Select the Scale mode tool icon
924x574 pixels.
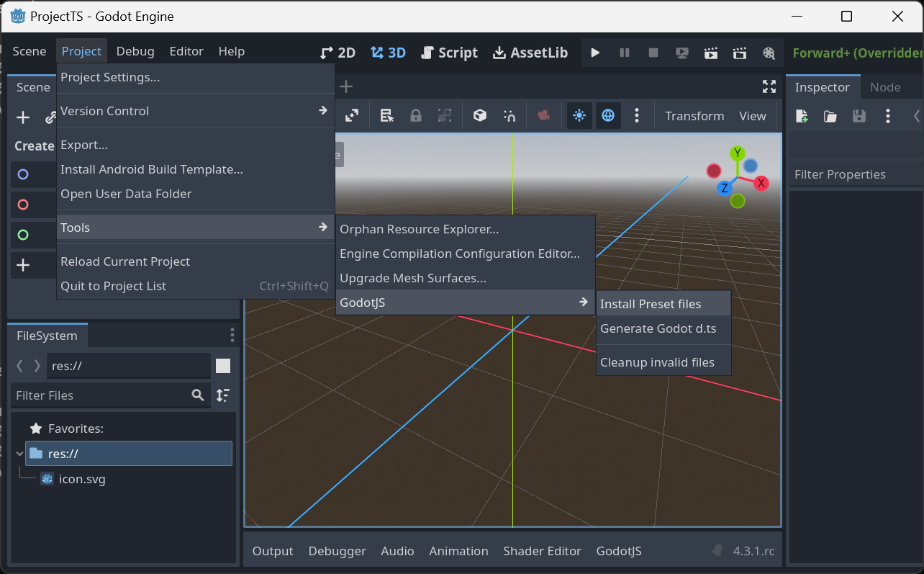(352, 115)
